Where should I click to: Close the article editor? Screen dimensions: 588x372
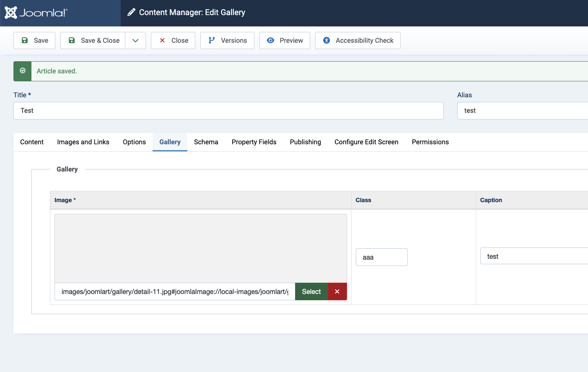click(173, 41)
